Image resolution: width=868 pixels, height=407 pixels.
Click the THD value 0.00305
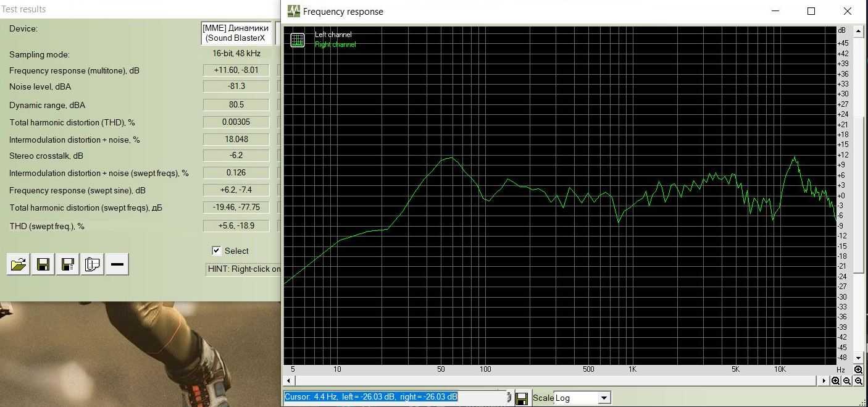pyautogui.click(x=236, y=122)
